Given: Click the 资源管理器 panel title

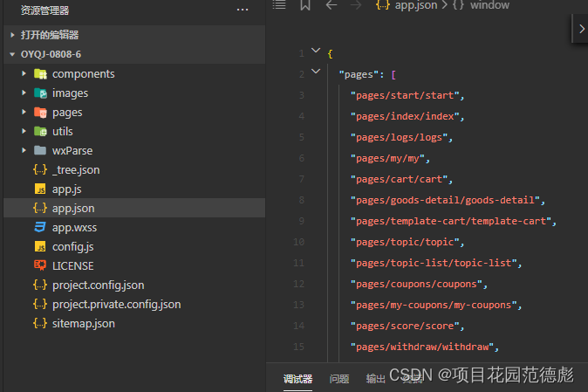Looking at the screenshot, I should pyautogui.click(x=44, y=10).
